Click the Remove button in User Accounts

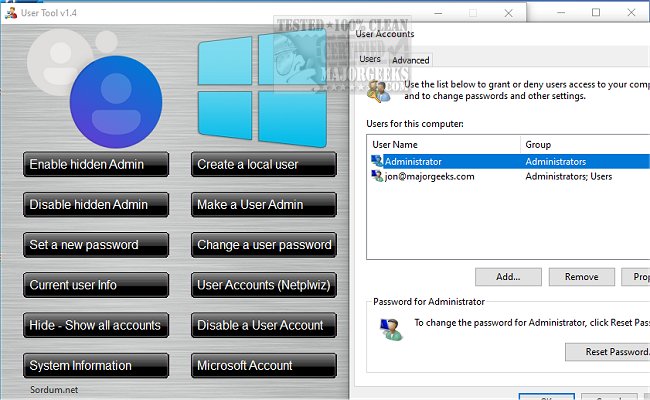click(582, 277)
